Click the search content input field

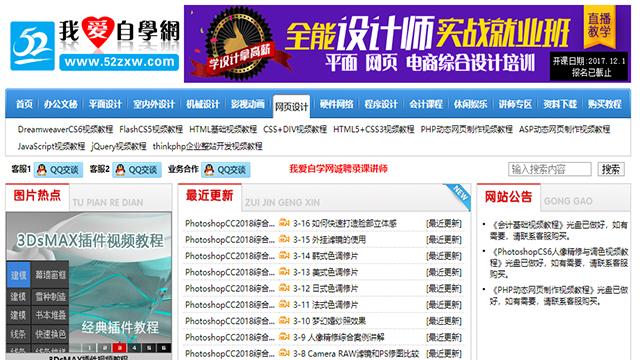pos(549,169)
